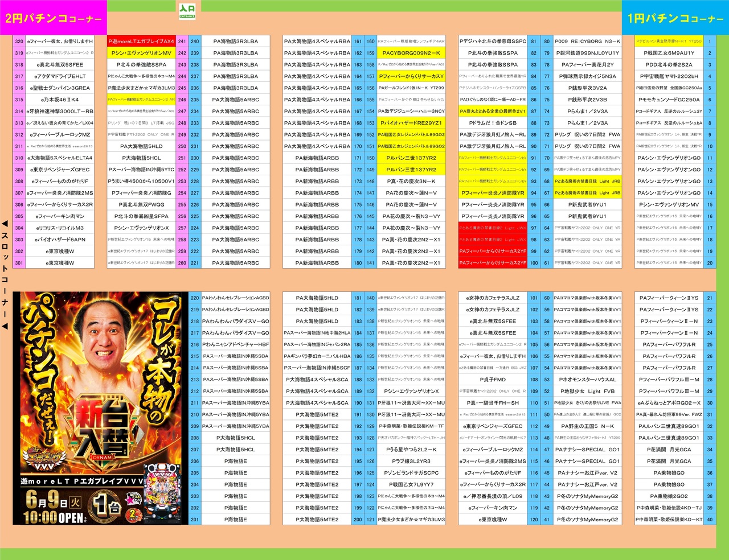The image size is (729, 560).
Task: Choose Pドラムだ!金ドンSB
Action: tap(493, 123)
